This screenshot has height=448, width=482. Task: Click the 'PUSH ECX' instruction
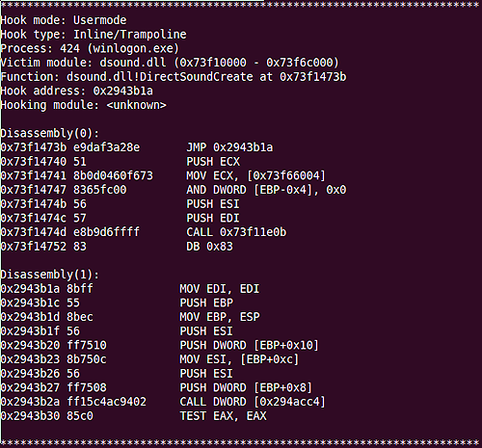click(x=213, y=162)
